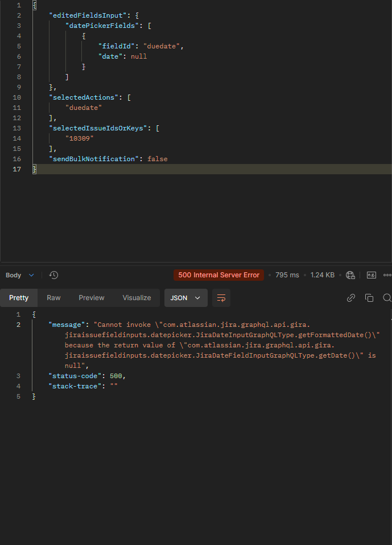
Task: Open the response history clock icon
Action: (53, 275)
